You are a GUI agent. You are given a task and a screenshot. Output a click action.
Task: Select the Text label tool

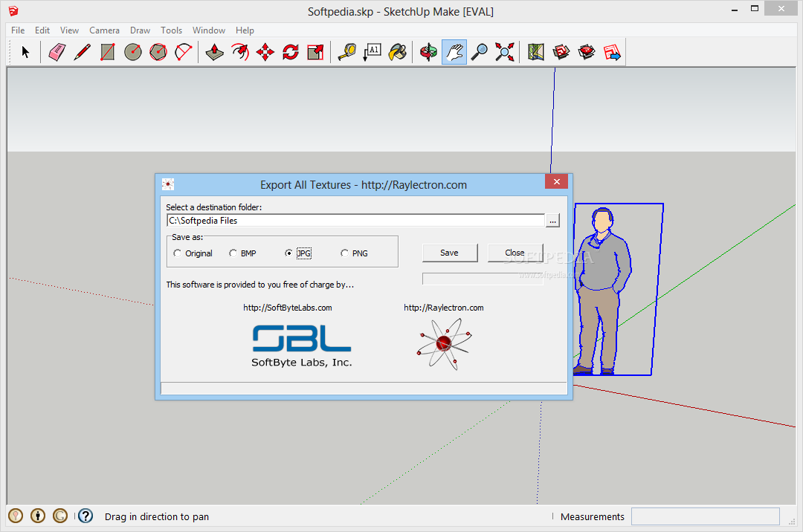[x=373, y=52]
